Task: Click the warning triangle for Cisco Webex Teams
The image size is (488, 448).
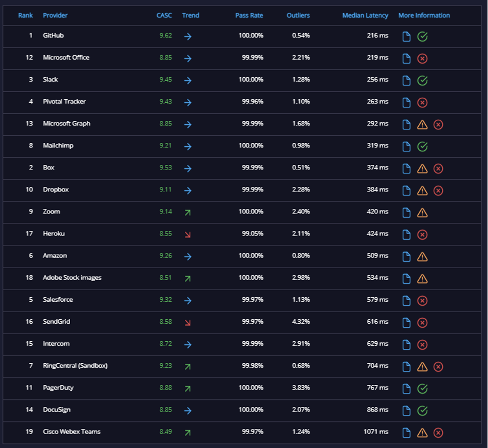Action: (x=422, y=433)
